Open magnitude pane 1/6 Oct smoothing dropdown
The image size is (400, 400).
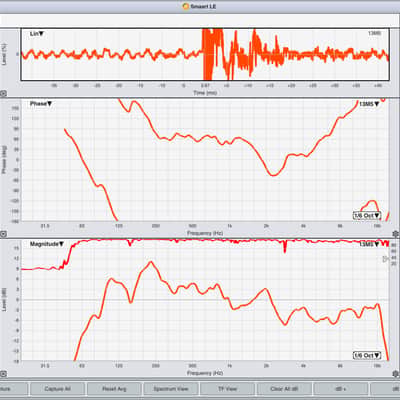pos(367,355)
